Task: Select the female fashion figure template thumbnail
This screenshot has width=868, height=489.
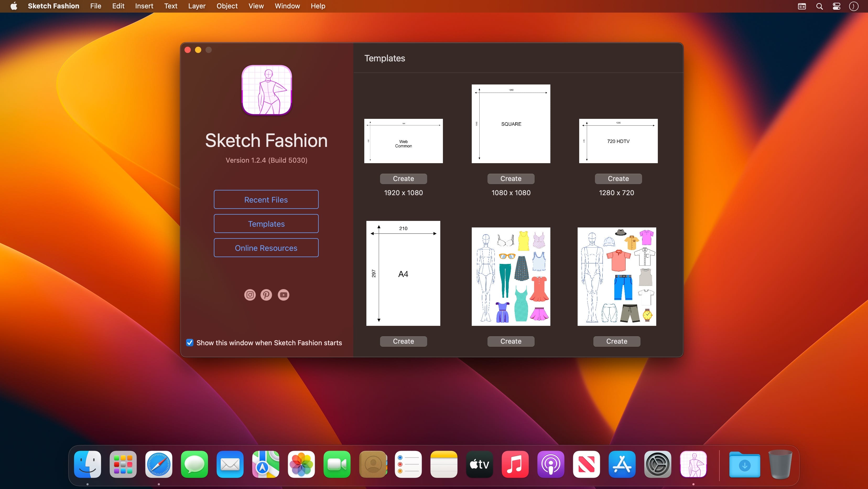Action: (511, 277)
